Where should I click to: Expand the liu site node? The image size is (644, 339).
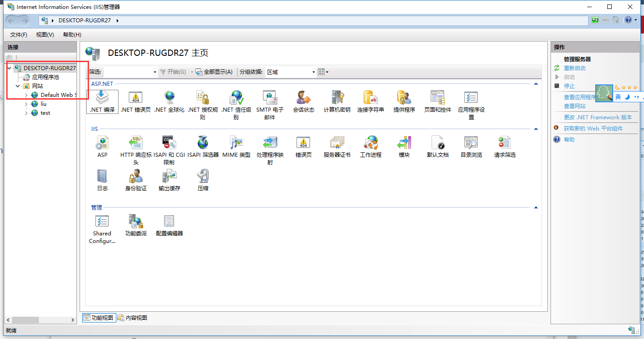point(26,104)
